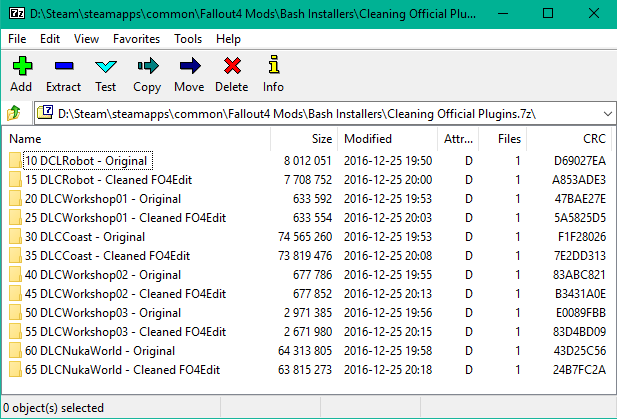This screenshot has height=419, width=617.
Task: Select 50 DLCWorkshop03 - Original name
Action: coord(103,313)
